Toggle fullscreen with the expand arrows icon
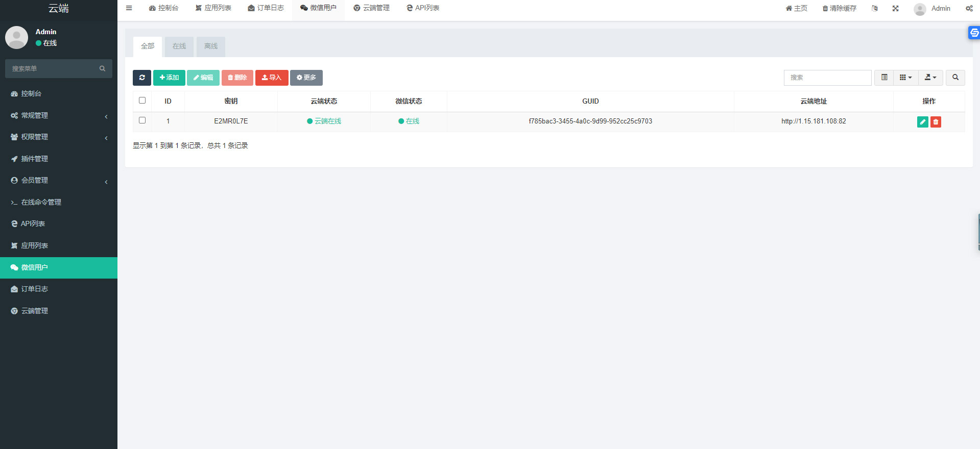Viewport: 980px width, 449px height. (895, 8)
